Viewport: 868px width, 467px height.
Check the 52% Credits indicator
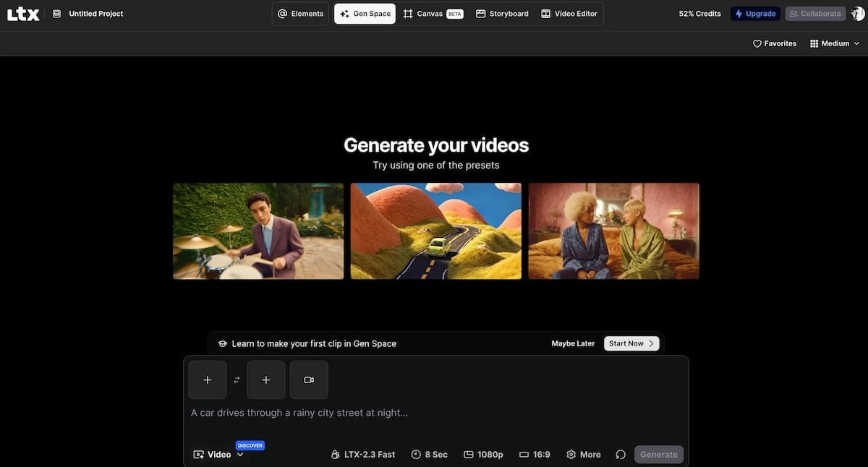click(698, 14)
